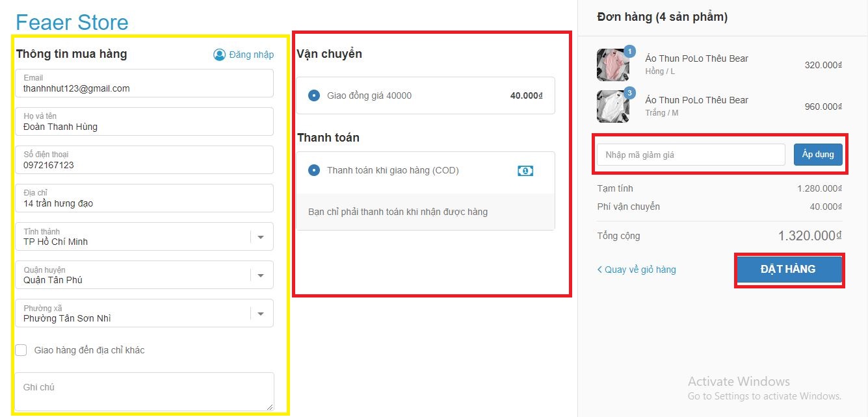Select the Giao đồng giá 40000 shipping option
868x417 pixels.
tap(314, 95)
